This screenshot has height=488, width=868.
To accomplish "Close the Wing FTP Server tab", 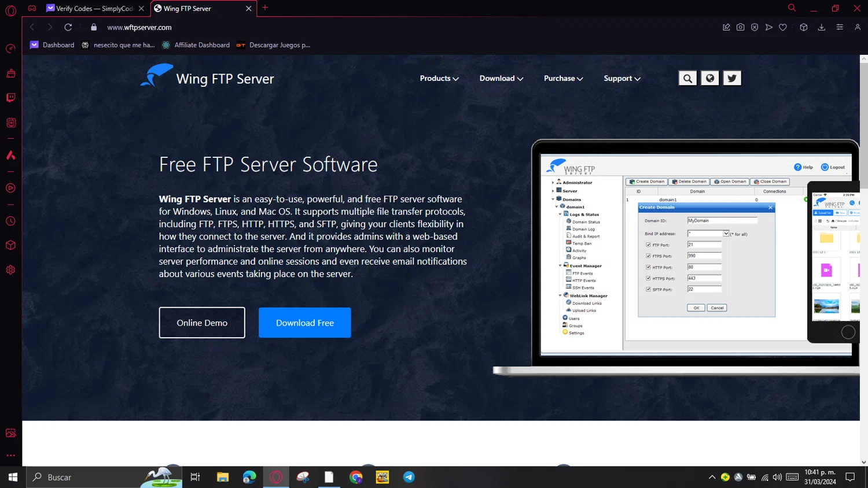I will tap(249, 9).
